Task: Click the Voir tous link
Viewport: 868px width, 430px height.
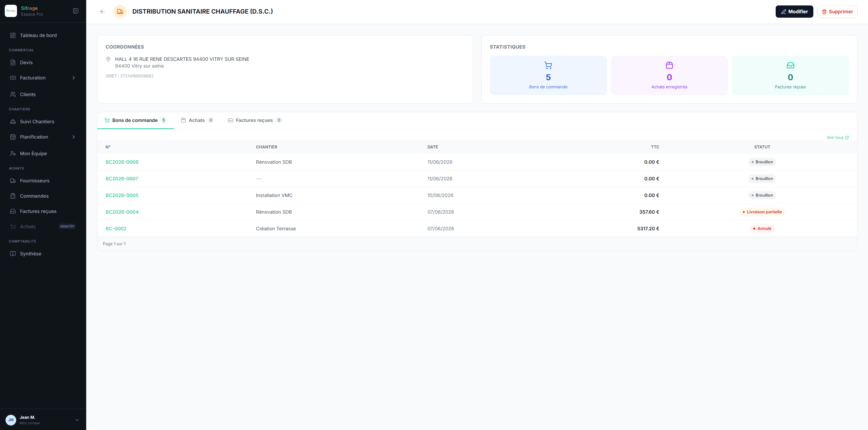Action: click(x=837, y=138)
